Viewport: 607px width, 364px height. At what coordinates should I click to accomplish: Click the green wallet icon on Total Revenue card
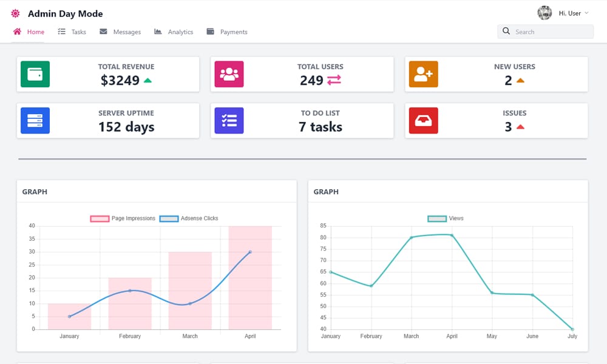tap(35, 74)
